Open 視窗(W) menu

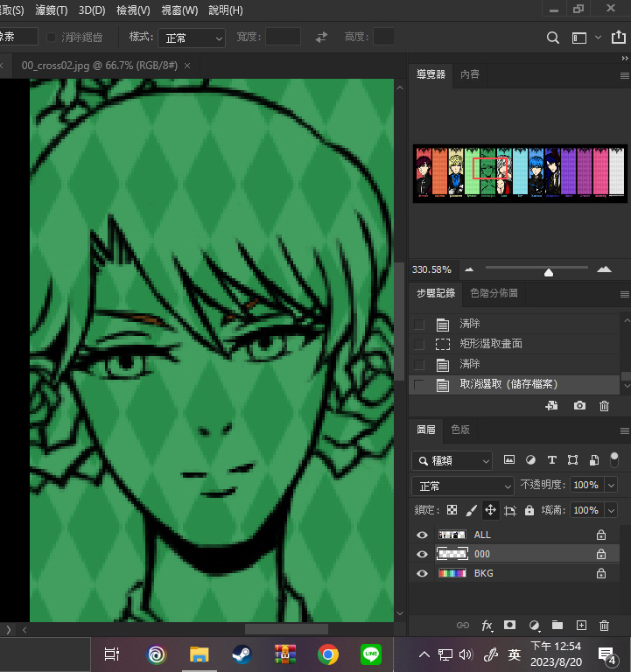coord(179,10)
